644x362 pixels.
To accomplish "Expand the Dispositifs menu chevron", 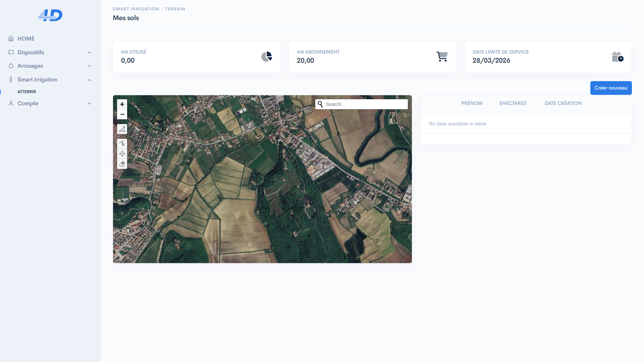I will (89, 52).
